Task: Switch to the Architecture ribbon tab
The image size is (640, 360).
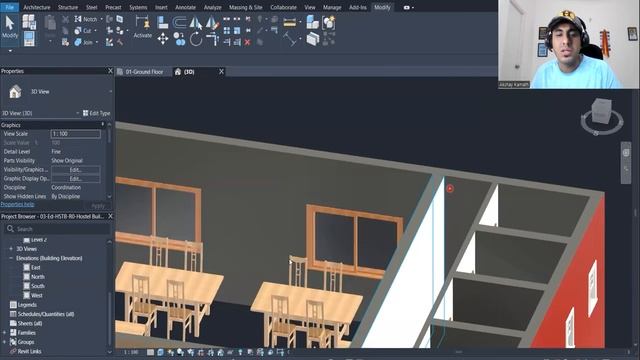Action: pos(37,7)
